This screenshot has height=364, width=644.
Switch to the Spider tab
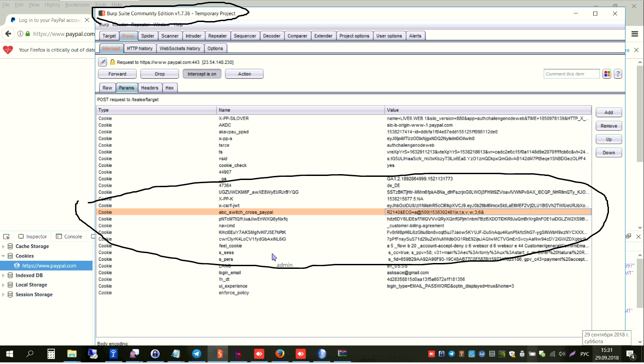[x=147, y=36]
